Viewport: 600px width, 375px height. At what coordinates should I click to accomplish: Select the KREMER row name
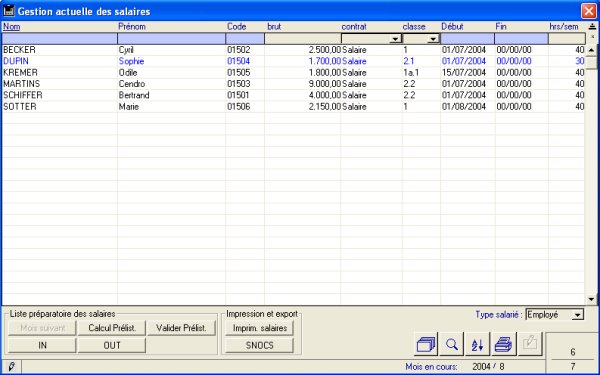(x=20, y=72)
